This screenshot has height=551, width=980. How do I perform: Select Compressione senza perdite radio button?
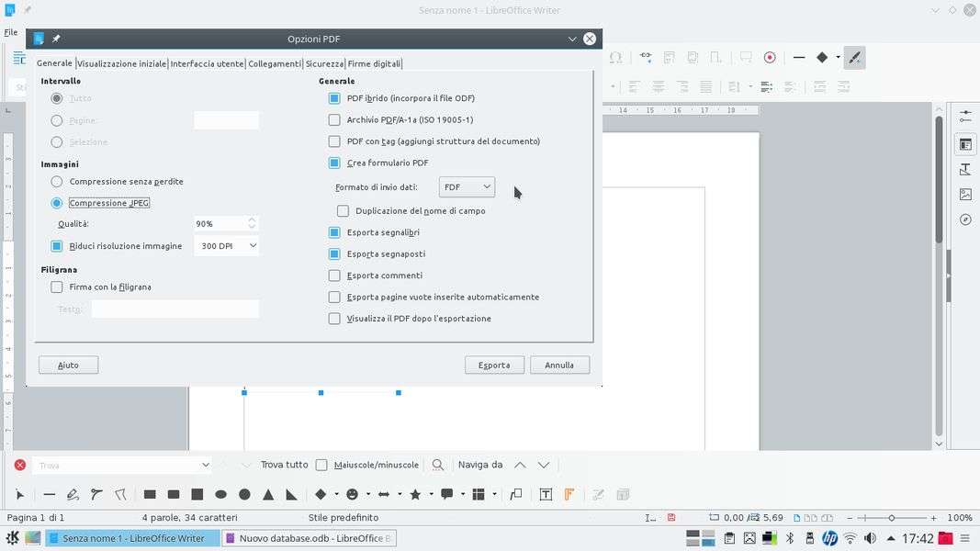[x=57, y=182]
